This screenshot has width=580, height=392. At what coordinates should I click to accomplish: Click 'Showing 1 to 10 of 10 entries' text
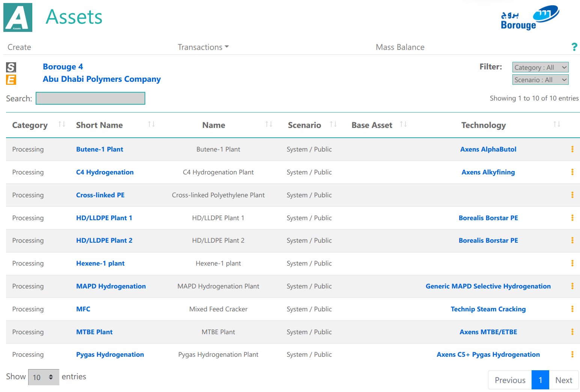click(534, 98)
